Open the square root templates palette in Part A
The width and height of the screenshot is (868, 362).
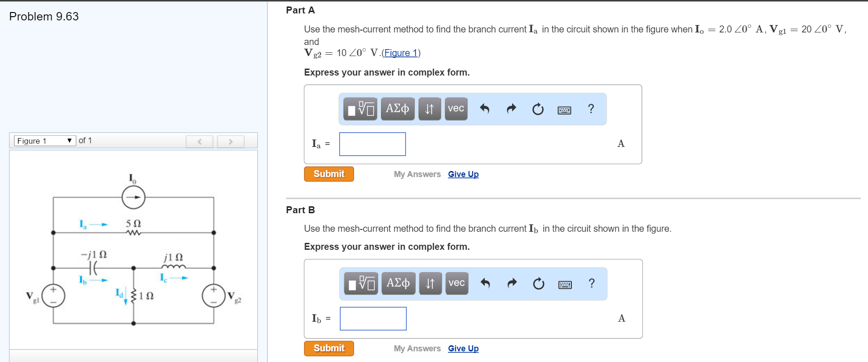(360, 108)
